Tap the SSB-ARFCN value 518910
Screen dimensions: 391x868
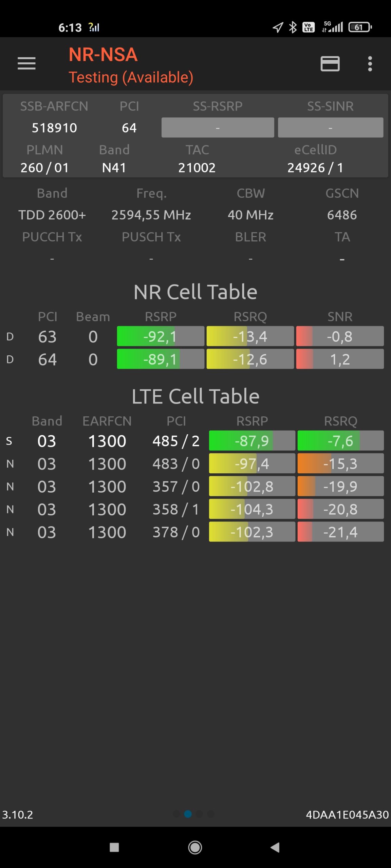coord(54,128)
